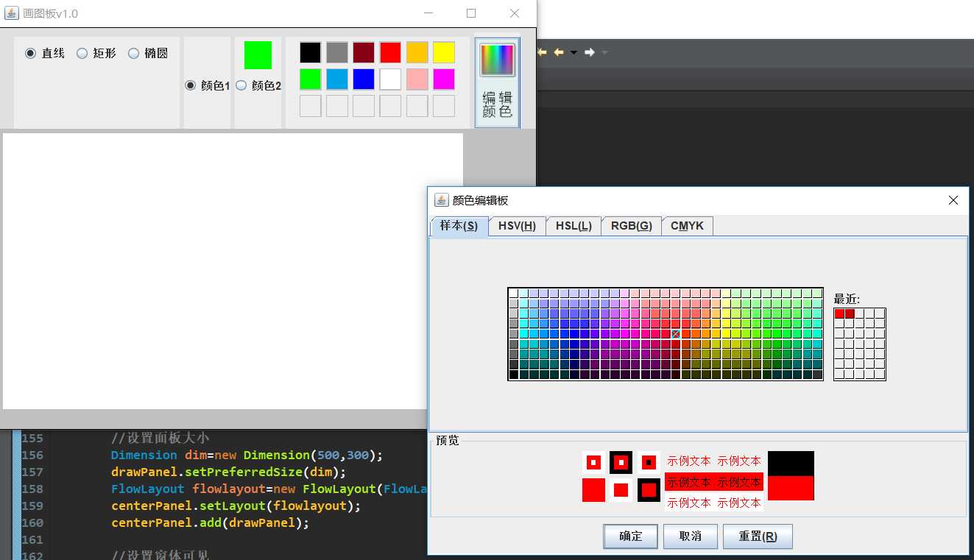Image resolution: width=974 pixels, height=560 pixels.
Task: Pick the bright red palette swatch
Action: pos(390,52)
